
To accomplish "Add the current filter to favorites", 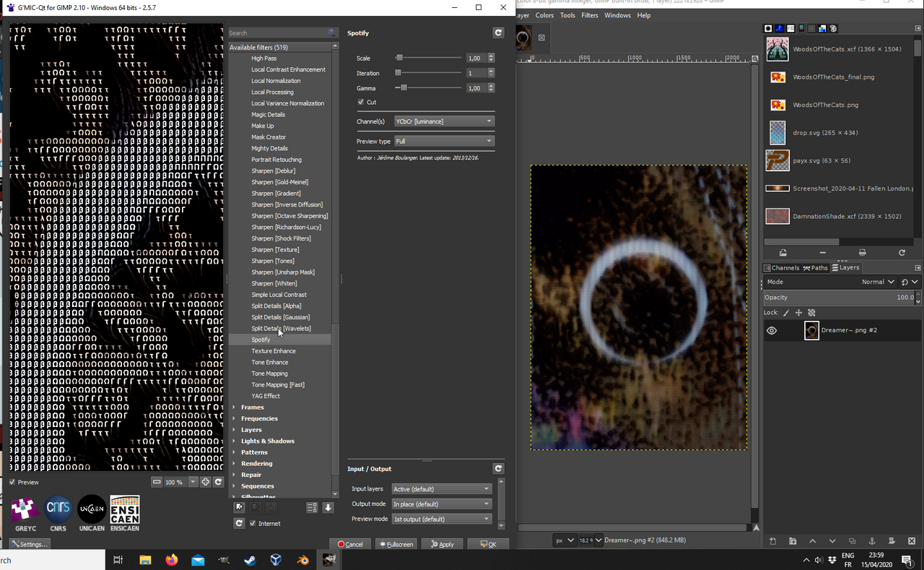I will [x=240, y=508].
